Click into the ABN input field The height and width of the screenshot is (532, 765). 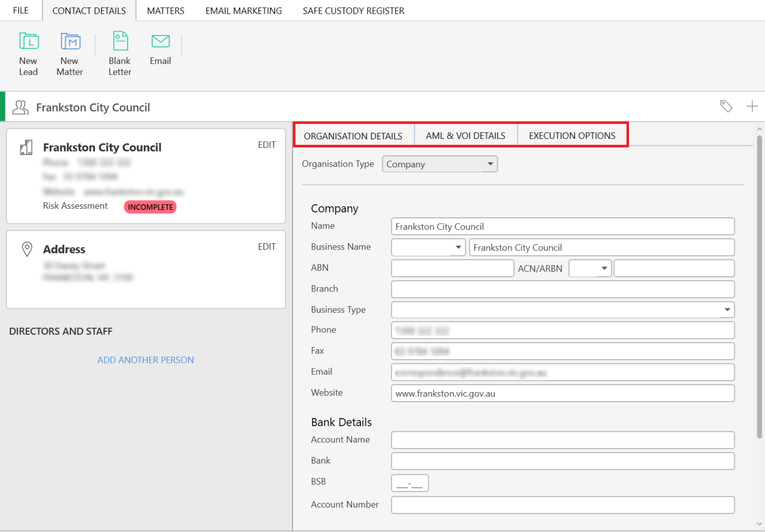(x=452, y=268)
